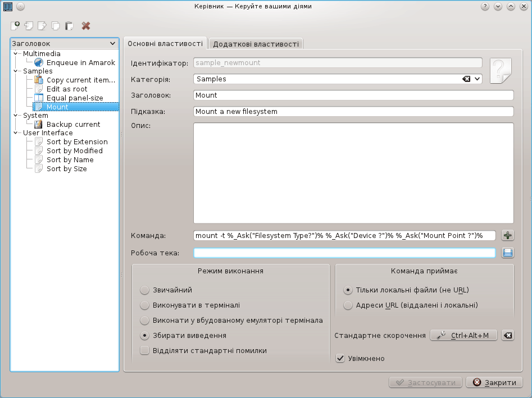The image size is (532, 398).
Task: Click the Export actions toolbar icon
Action: [x=42, y=25]
